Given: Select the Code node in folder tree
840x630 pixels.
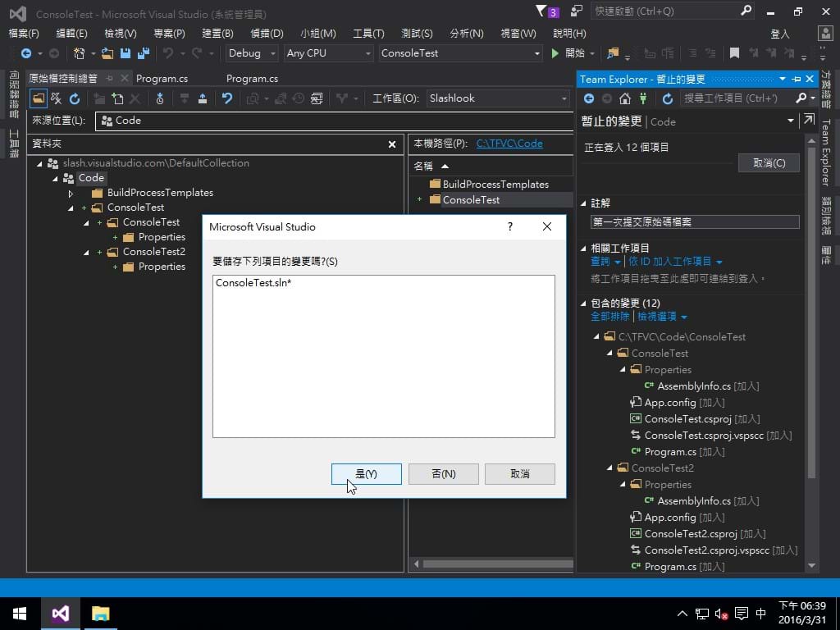Looking at the screenshot, I should 91,178.
